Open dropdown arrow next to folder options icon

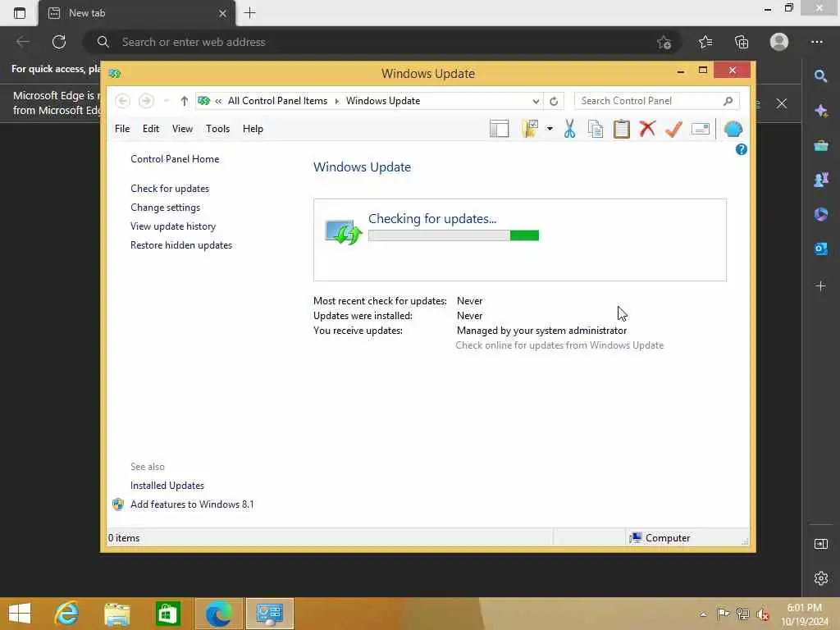point(550,129)
